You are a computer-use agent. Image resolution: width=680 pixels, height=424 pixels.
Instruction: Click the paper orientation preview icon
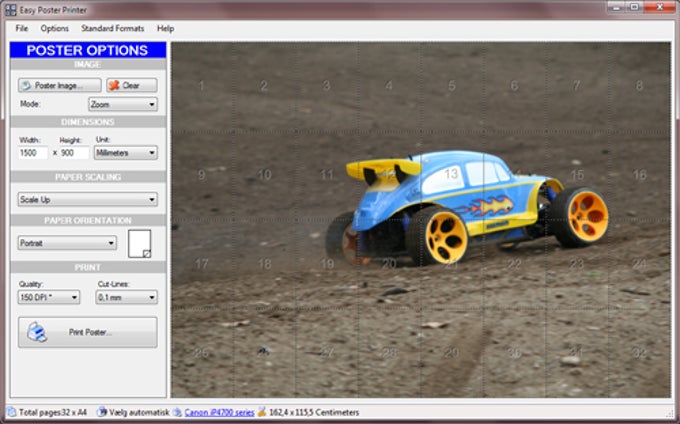140,242
